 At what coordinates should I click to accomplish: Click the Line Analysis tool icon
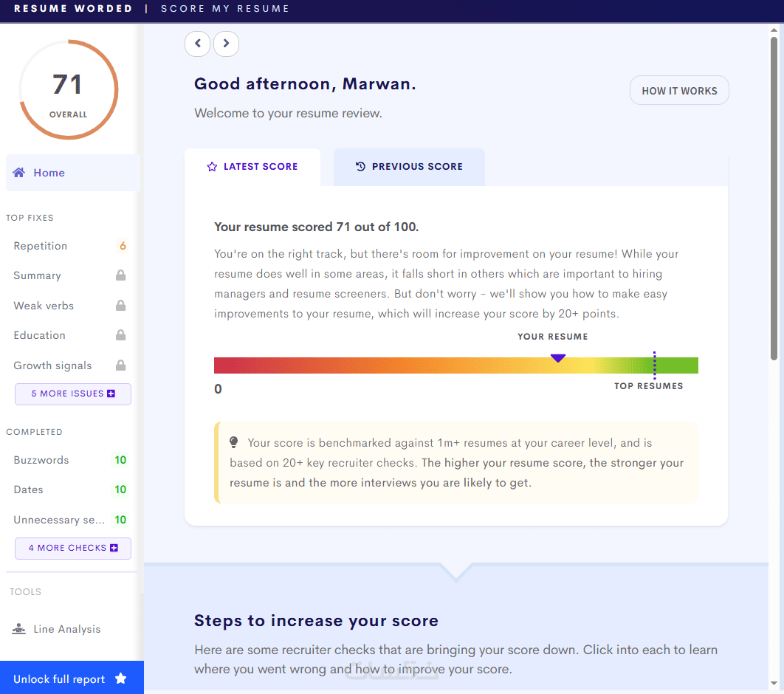[19, 629]
